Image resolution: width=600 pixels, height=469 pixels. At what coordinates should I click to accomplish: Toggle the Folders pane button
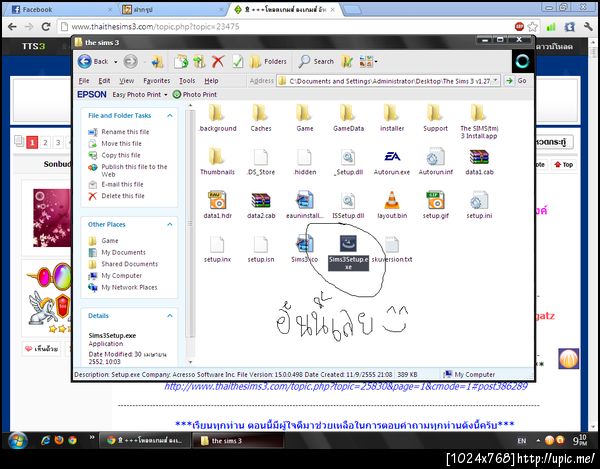268,61
